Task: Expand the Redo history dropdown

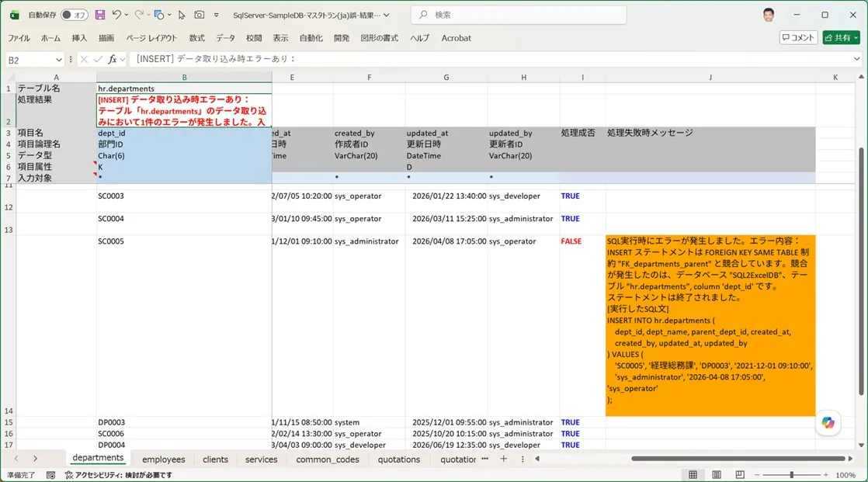Action: click(148, 15)
